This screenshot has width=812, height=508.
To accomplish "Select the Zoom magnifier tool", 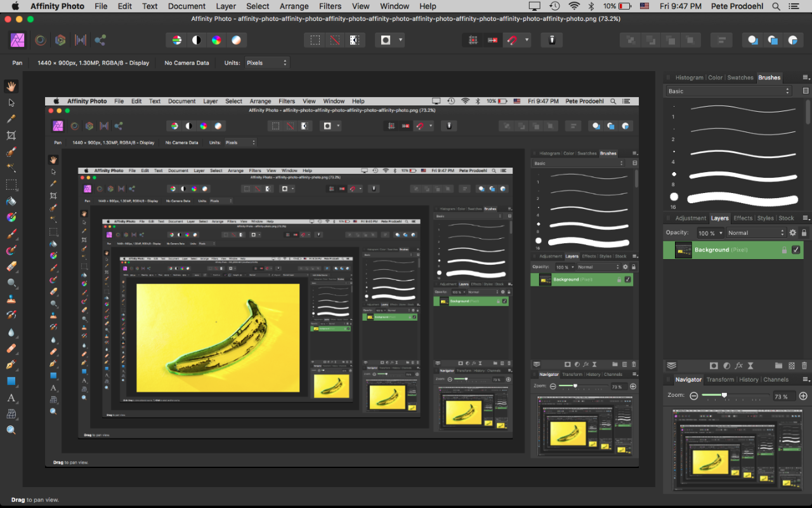I will click(11, 431).
